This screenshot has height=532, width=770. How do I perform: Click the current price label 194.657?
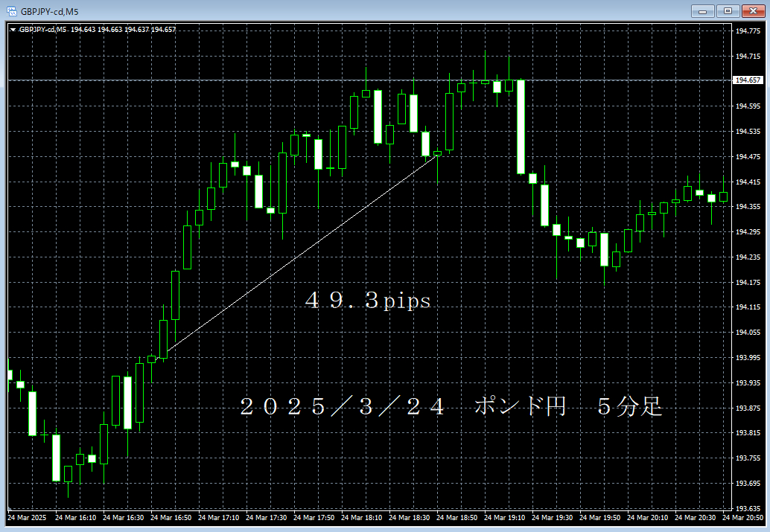747,80
